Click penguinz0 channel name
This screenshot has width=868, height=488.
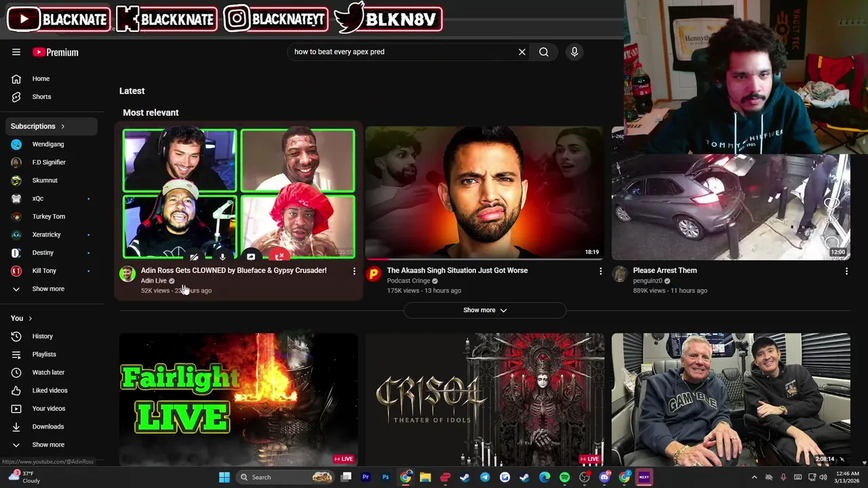(x=648, y=281)
